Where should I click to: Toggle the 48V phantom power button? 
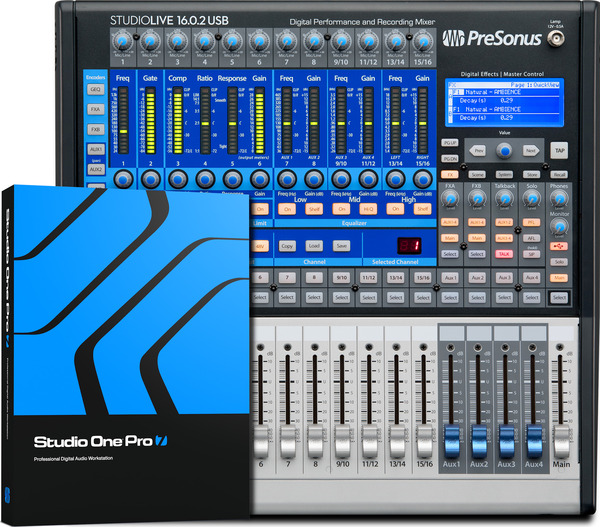point(260,246)
